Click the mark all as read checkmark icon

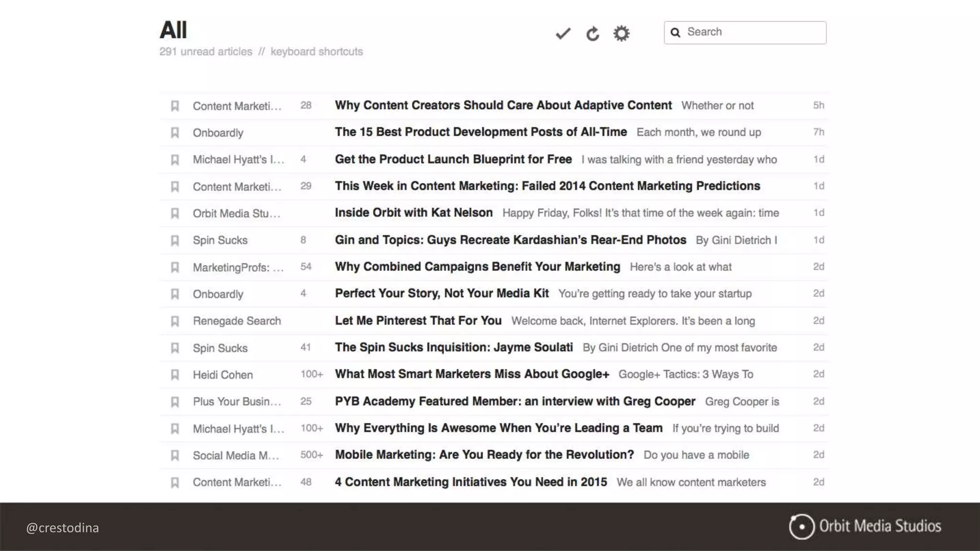(563, 33)
